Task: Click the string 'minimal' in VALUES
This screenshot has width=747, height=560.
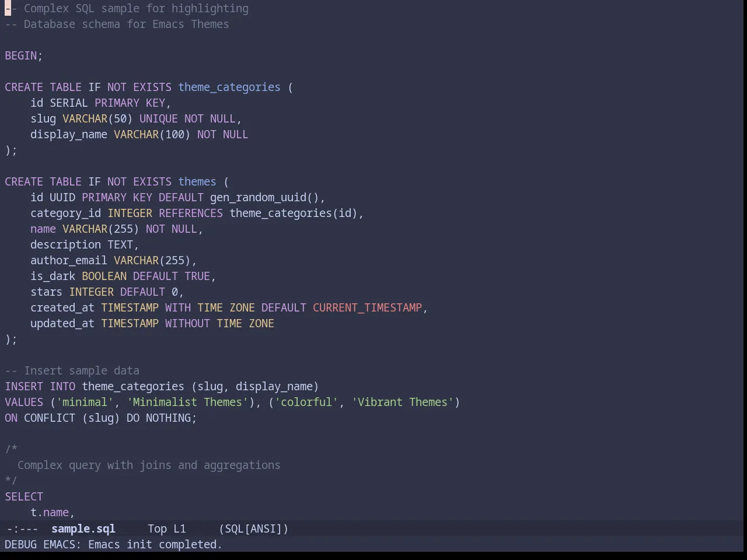Action: coord(85,402)
